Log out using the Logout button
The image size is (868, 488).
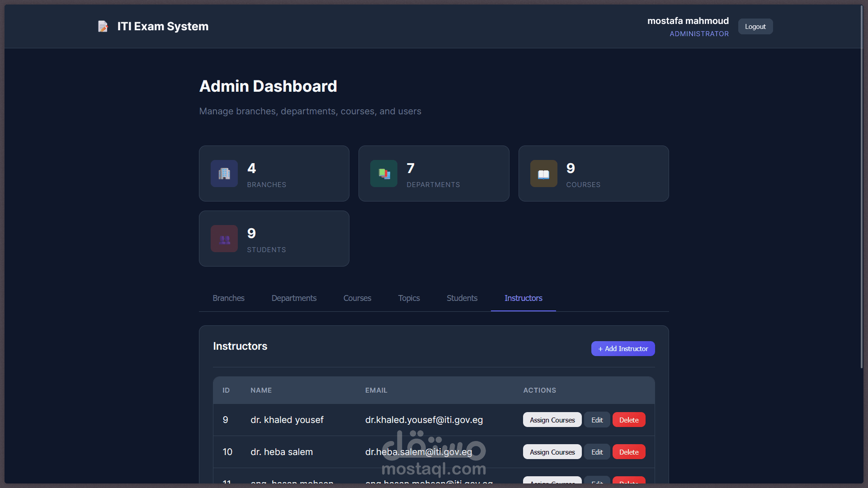point(755,27)
